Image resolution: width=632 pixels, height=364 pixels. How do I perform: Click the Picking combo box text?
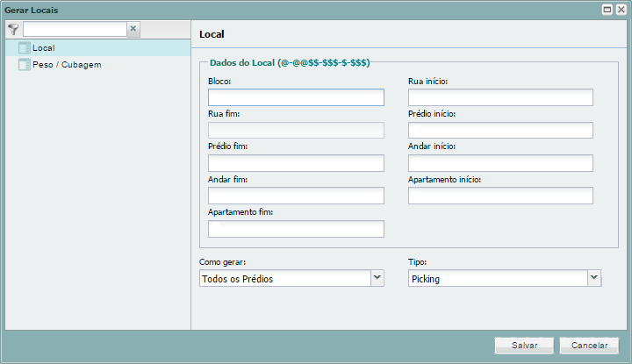(426, 279)
